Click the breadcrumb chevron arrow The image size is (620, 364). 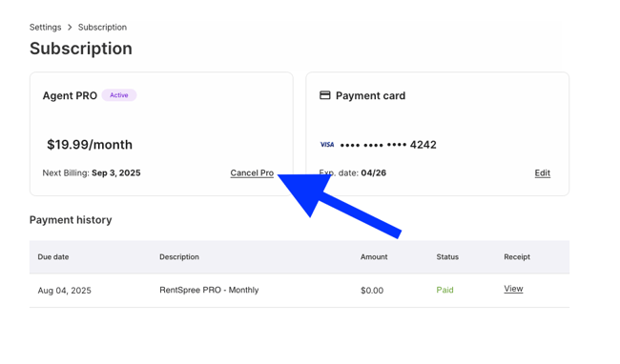pyautogui.click(x=70, y=28)
